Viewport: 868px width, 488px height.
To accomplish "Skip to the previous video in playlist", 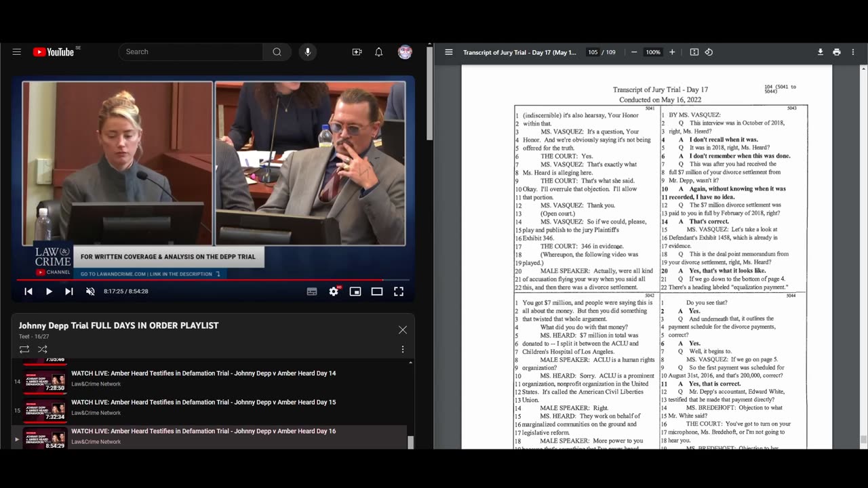I will coord(28,291).
